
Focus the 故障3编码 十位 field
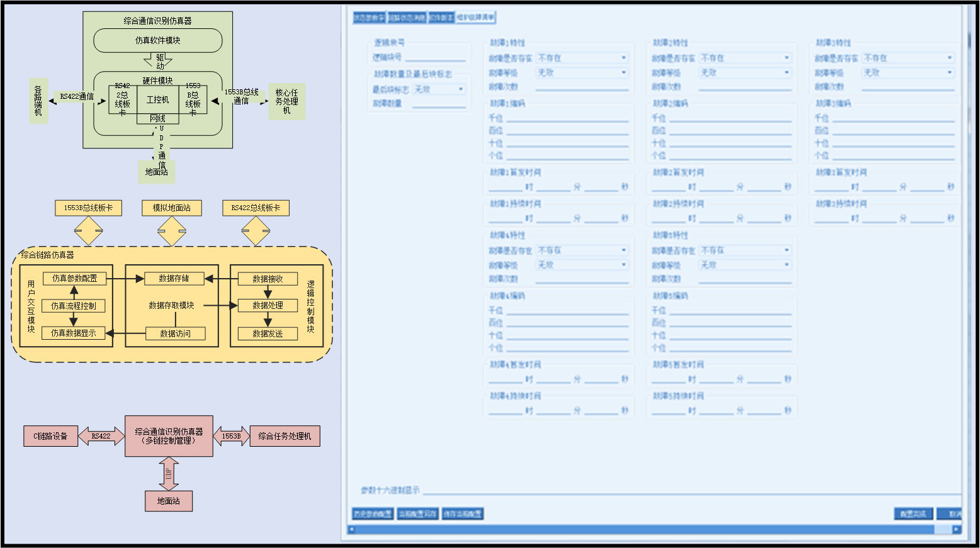tap(894, 143)
